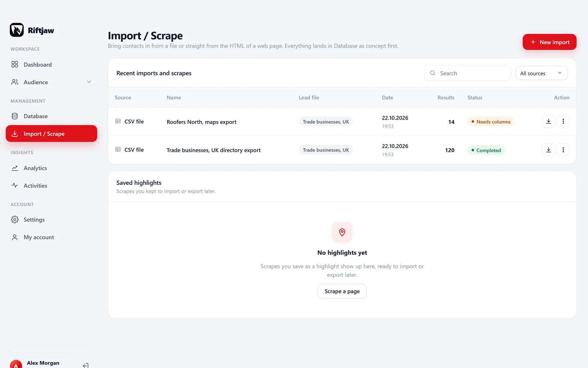Click the Scrape a page button
This screenshot has width=588, height=368.
[342, 291]
